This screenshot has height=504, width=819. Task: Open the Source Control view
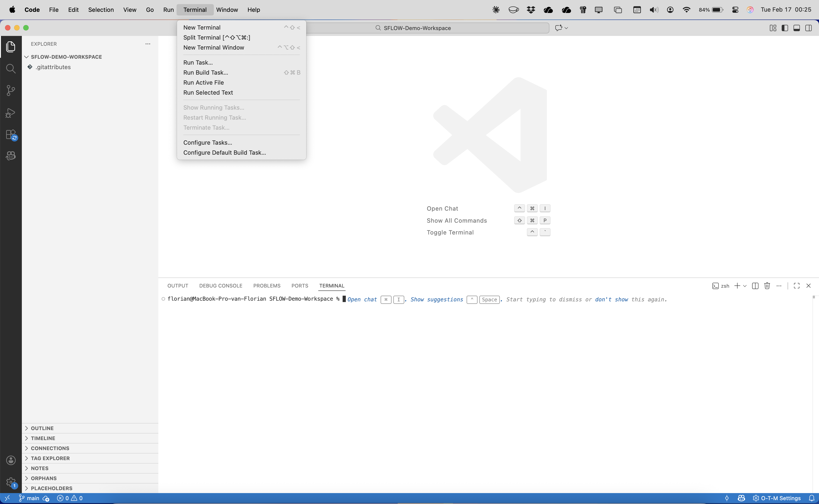coord(11,90)
